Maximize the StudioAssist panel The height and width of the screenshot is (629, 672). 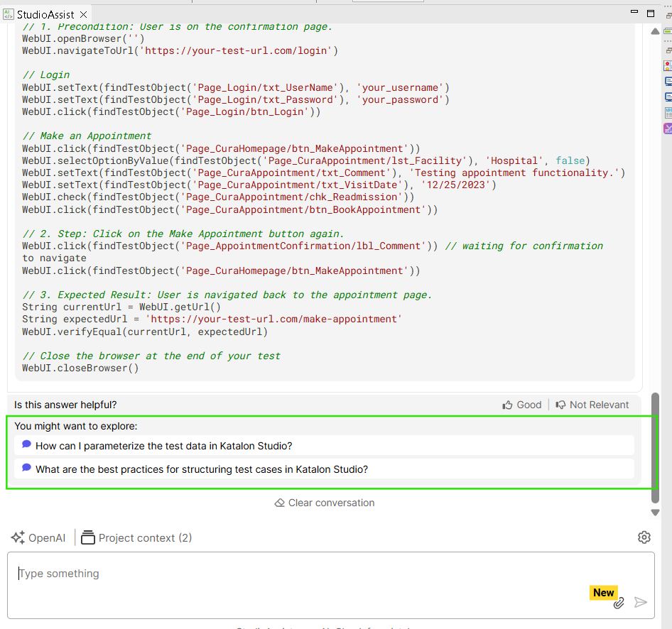tap(651, 13)
